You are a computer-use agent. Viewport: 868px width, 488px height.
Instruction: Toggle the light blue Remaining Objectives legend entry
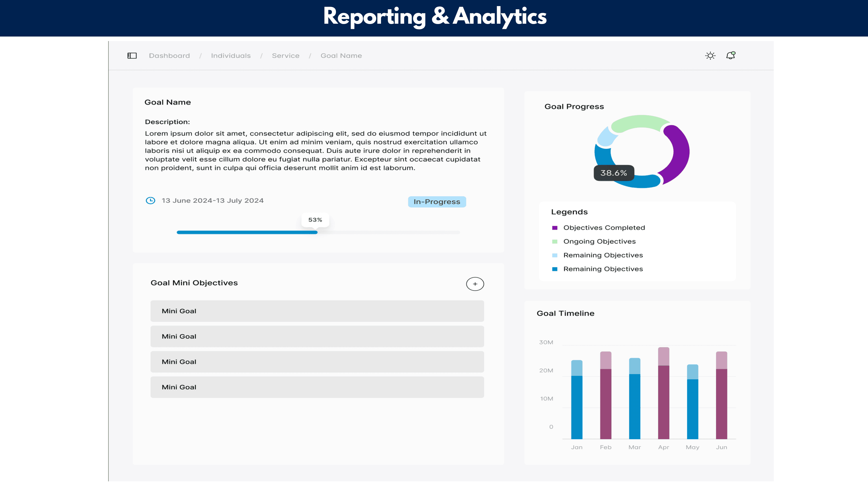point(603,255)
